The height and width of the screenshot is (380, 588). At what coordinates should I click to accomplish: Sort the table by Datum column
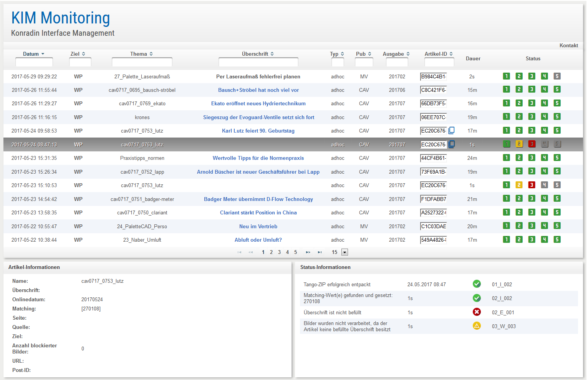point(33,54)
